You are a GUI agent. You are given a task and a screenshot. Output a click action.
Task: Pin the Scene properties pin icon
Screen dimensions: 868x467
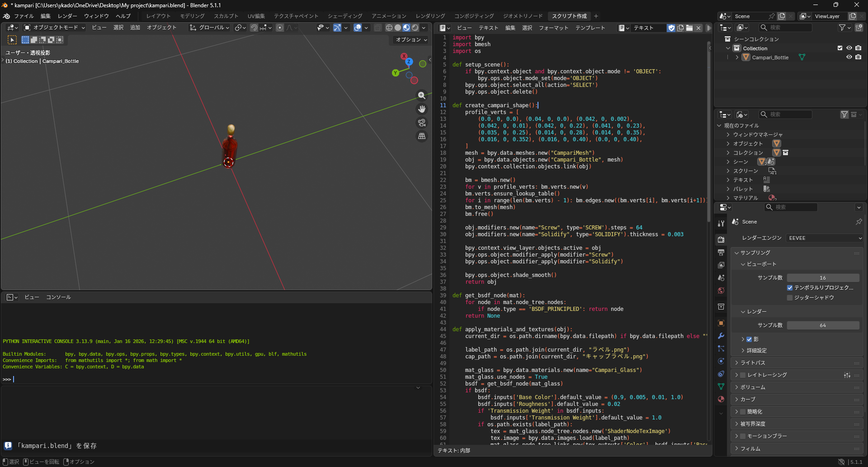click(859, 222)
